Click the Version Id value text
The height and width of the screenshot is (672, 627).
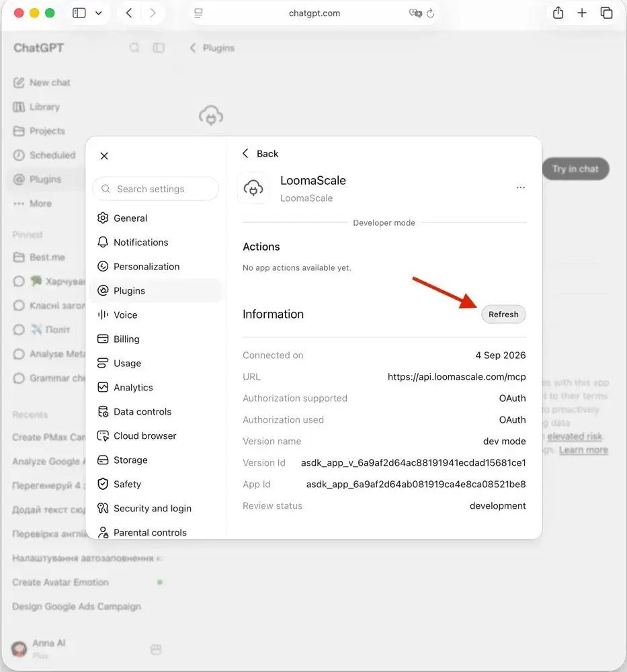413,463
